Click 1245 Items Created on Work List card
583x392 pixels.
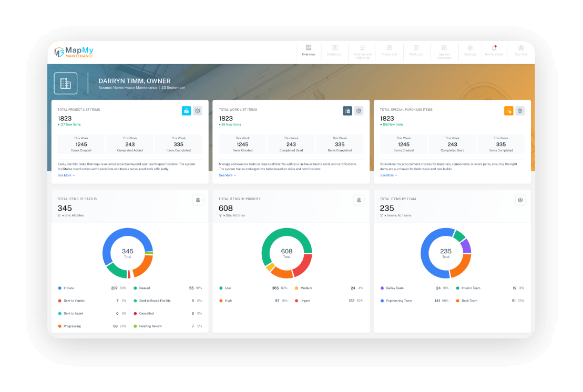click(242, 144)
